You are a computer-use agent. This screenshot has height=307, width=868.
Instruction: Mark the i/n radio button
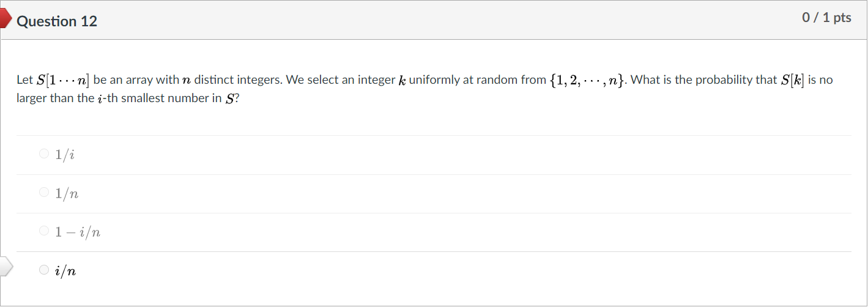click(43, 270)
